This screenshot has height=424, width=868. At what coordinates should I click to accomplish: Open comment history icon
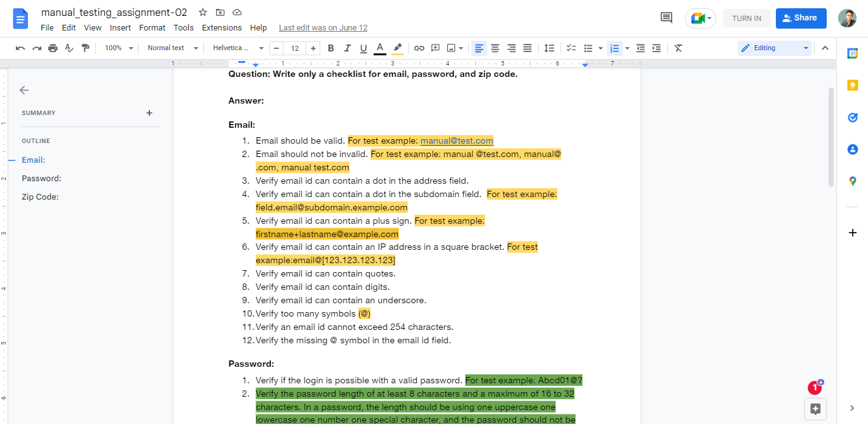(667, 18)
